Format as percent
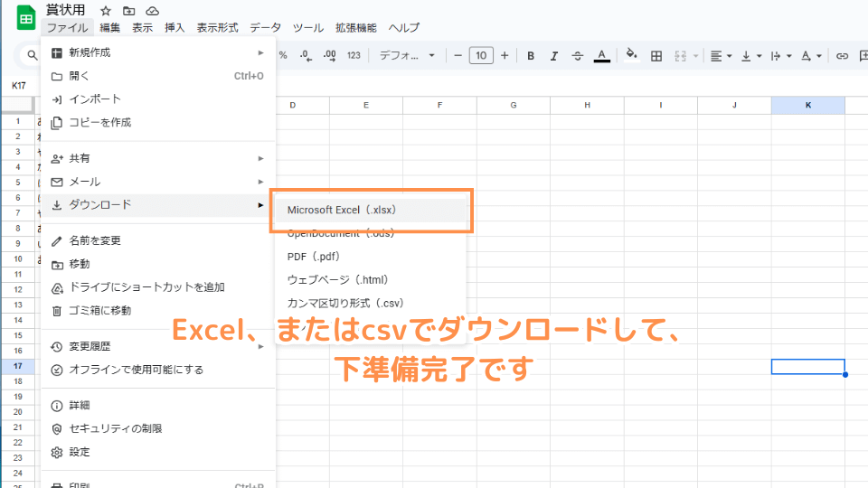 click(283, 55)
